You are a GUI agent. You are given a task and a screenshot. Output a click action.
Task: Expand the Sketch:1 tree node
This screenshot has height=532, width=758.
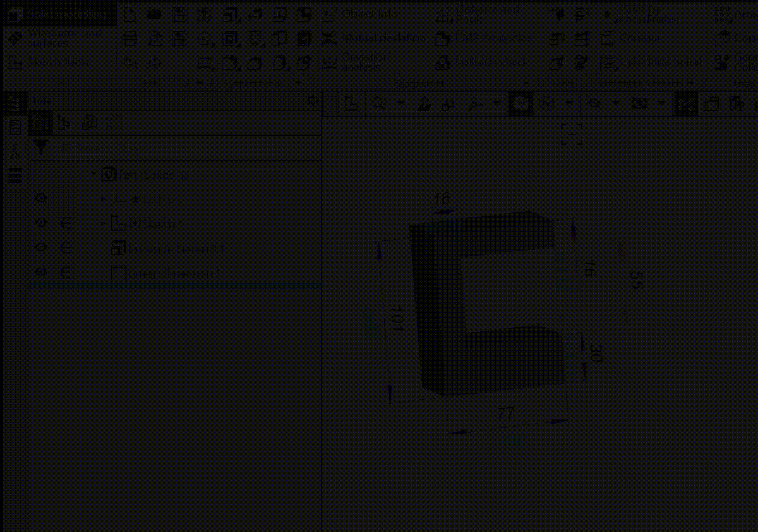click(x=103, y=224)
